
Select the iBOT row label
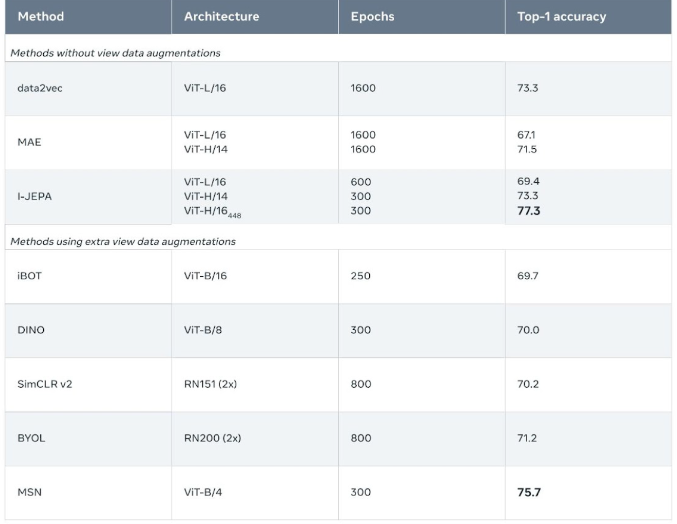(x=30, y=275)
